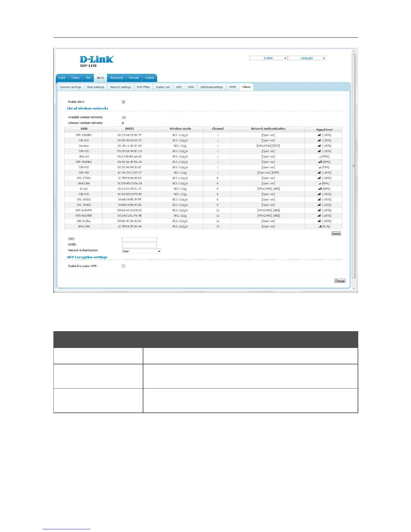Focus the BSSID text field
Image resolution: width=411 pixels, height=532 pixels.
click(139, 245)
